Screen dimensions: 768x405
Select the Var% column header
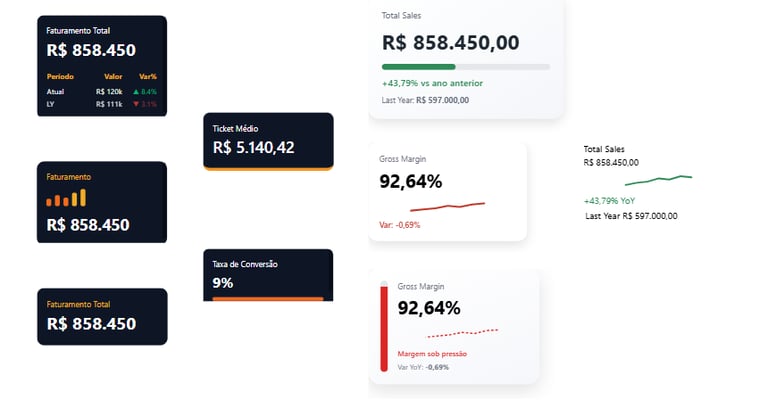tap(148, 76)
